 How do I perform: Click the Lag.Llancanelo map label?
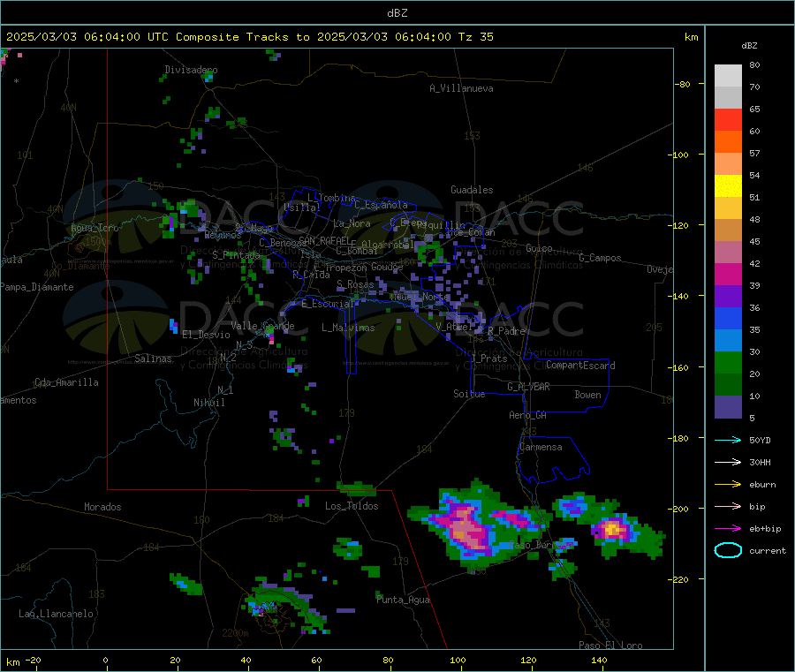click(57, 614)
